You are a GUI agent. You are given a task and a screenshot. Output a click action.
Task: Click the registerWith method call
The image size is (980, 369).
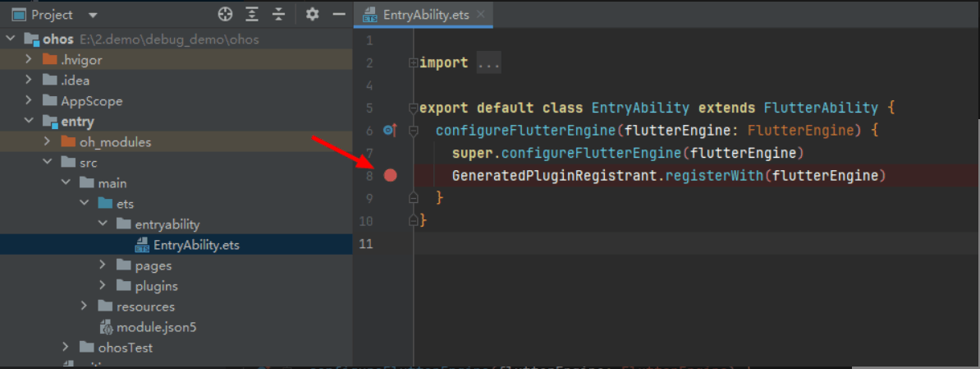pos(714,176)
